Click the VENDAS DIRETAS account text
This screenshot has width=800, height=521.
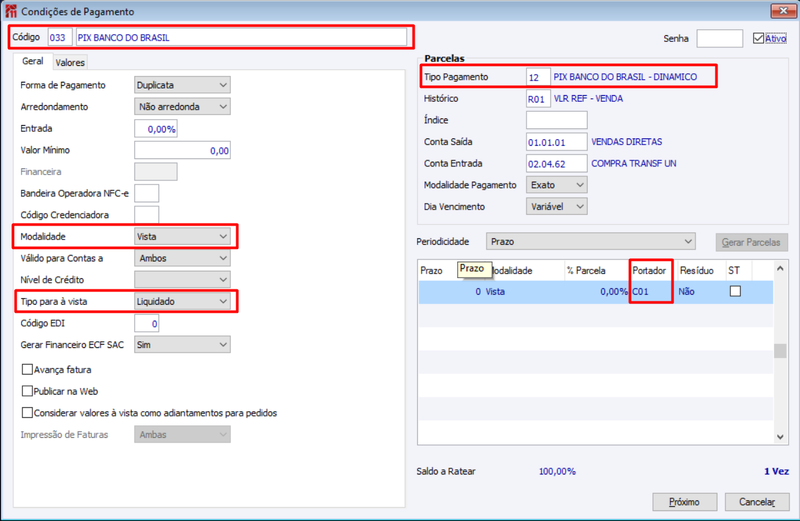tap(627, 142)
